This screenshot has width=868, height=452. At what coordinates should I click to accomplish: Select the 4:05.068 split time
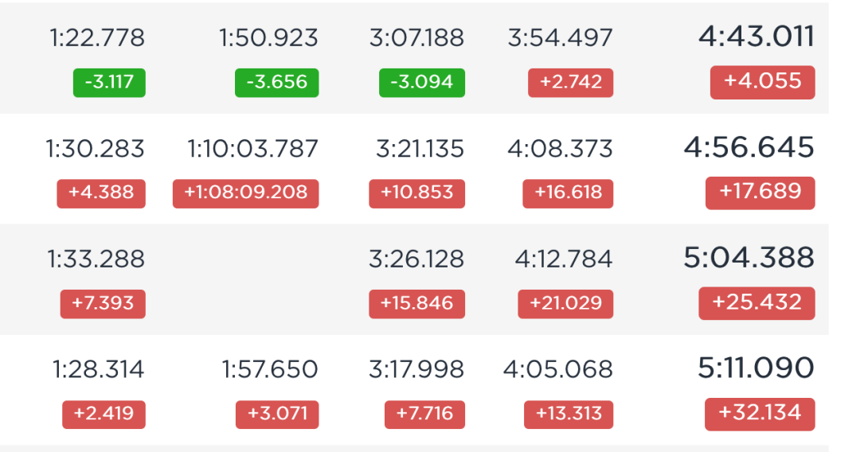pos(557,369)
